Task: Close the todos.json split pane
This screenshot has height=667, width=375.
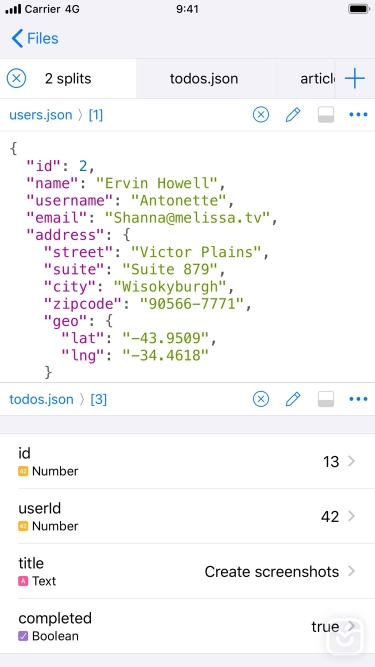Action: (261, 399)
